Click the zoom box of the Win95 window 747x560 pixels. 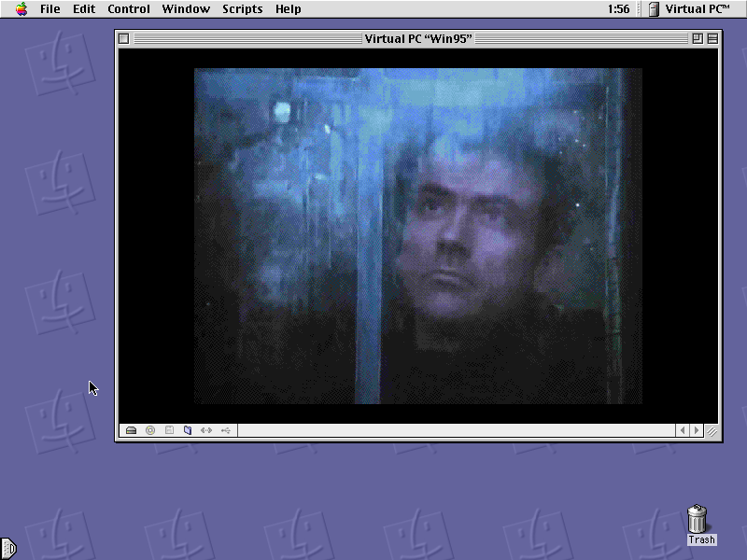click(x=698, y=38)
